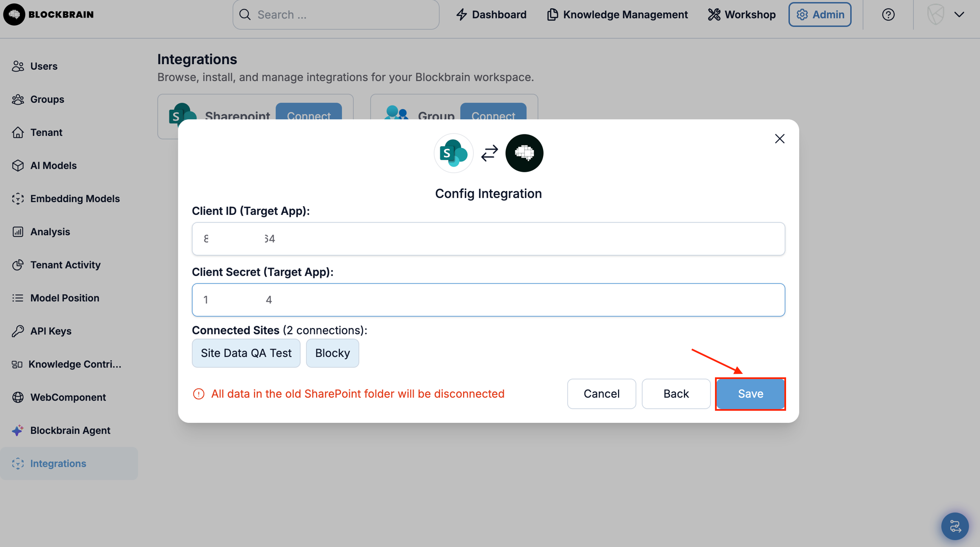This screenshot has width=980, height=547.
Task: Click the Groups sidebar icon
Action: 18,99
